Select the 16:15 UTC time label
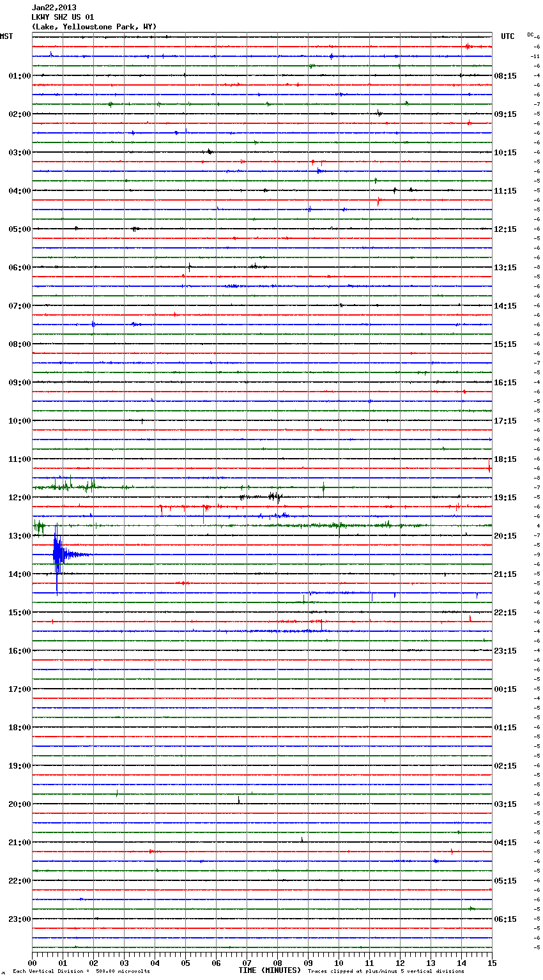Viewport: 543px width, 980px height. tap(505, 383)
